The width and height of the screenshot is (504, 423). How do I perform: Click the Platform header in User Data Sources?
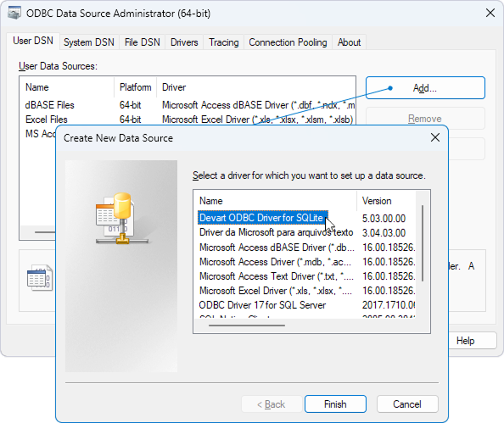point(135,87)
